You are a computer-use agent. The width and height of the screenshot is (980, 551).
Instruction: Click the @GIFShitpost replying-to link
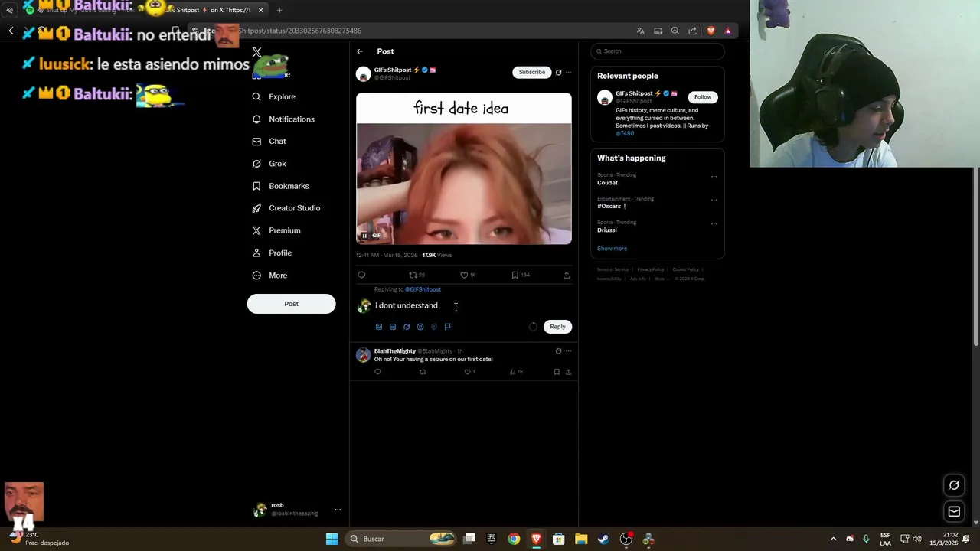click(423, 289)
